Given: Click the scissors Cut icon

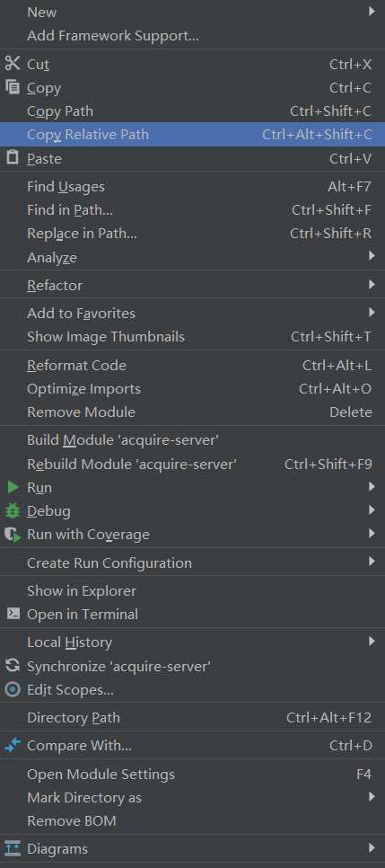Looking at the screenshot, I should pos(13,64).
